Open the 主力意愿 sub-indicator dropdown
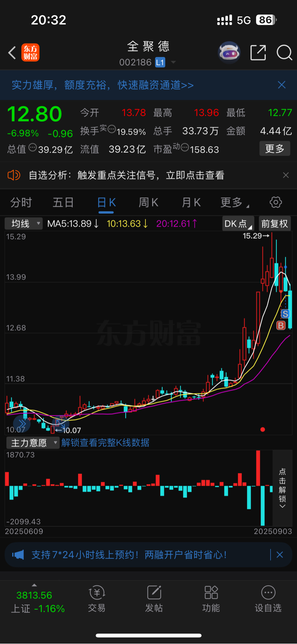 pyautogui.click(x=33, y=443)
